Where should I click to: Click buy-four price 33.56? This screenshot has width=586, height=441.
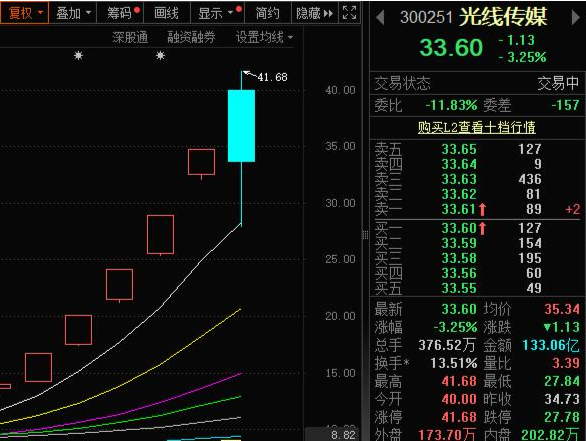(459, 273)
